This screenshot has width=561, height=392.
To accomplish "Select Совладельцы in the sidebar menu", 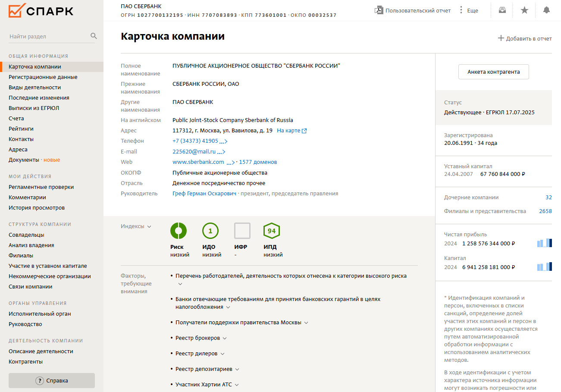I will tap(26, 235).
